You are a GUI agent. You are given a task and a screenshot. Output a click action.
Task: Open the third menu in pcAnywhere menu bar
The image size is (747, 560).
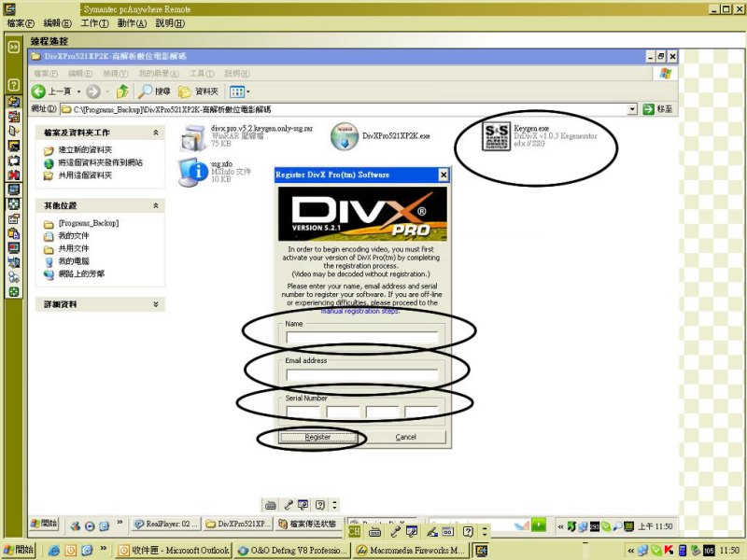tap(94, 23)
